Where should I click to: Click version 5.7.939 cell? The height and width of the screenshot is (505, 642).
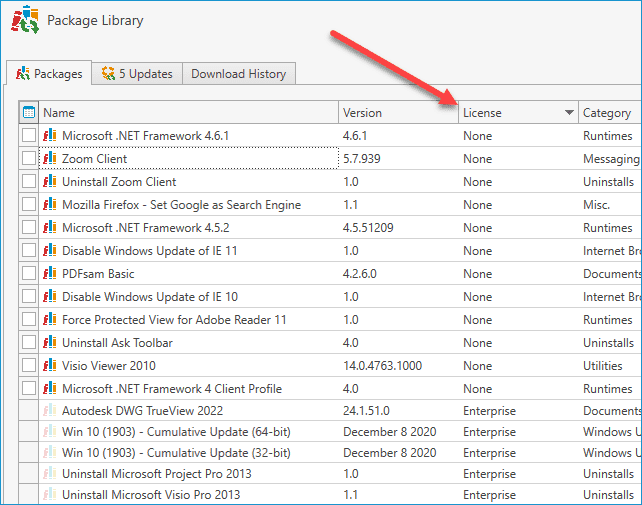[362, 159]
